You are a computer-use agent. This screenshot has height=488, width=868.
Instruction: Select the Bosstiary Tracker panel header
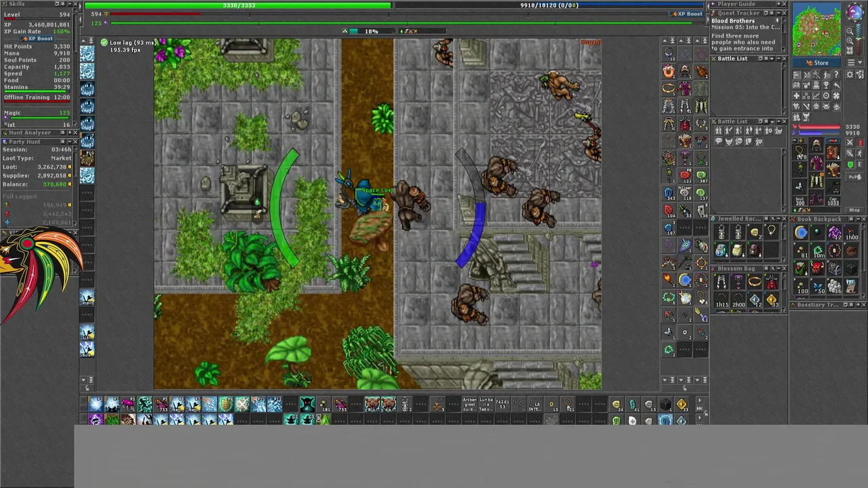[829, 304]
